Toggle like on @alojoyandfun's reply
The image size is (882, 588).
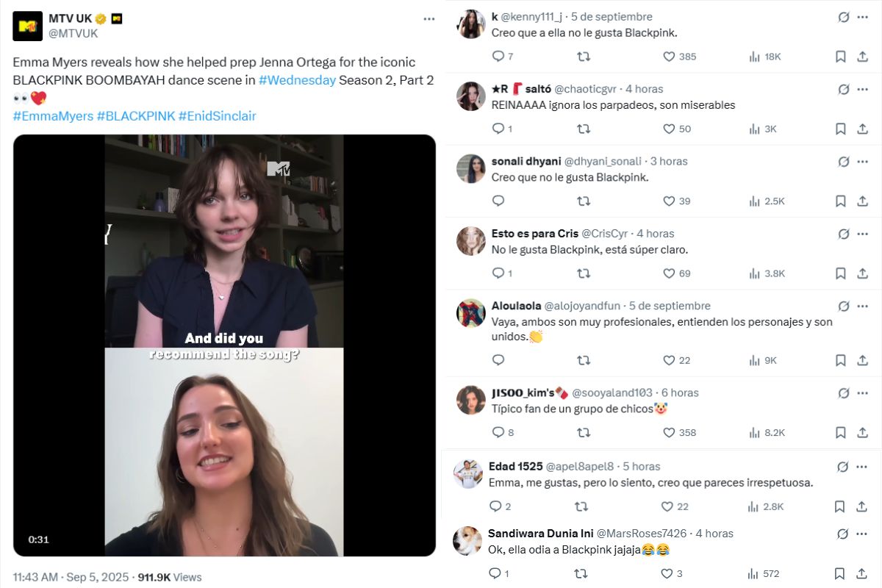[667, 360]
